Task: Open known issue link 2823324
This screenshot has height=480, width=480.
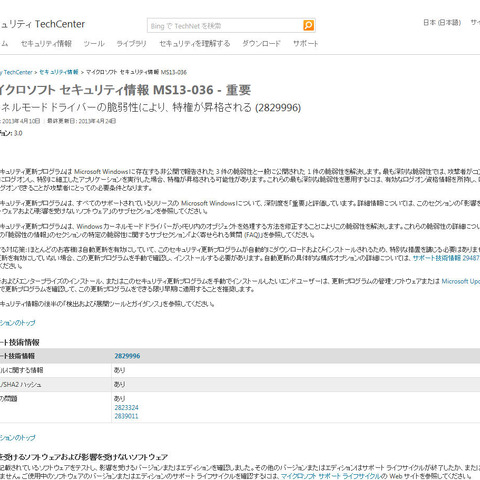Action: 126,408
